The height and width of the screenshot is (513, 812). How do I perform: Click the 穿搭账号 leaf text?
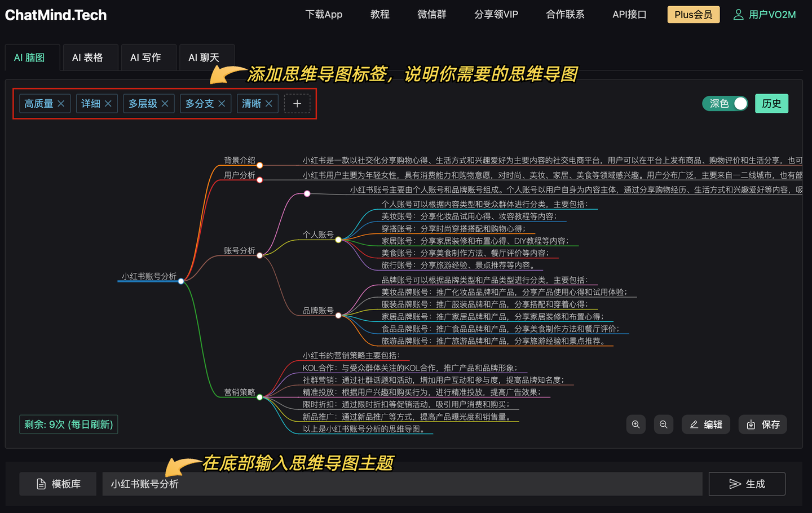pos(453,229)
